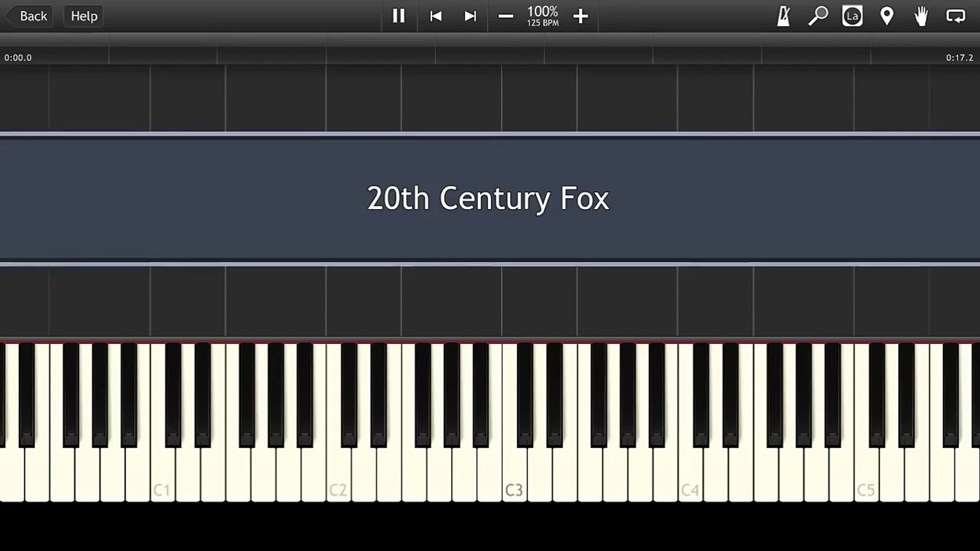Toggle the La key labels icon

[x=852, y=16]
